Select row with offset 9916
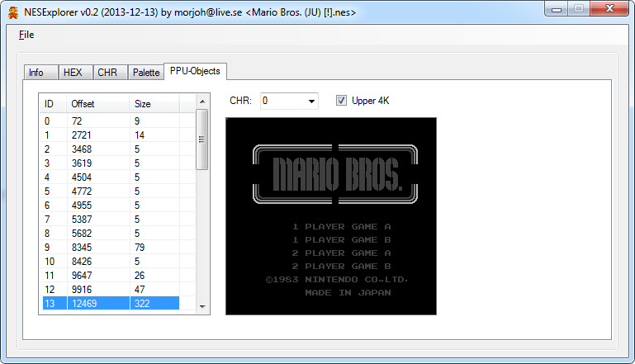The width and height of the screenshot is (635, 364). [x=111, y=290]
